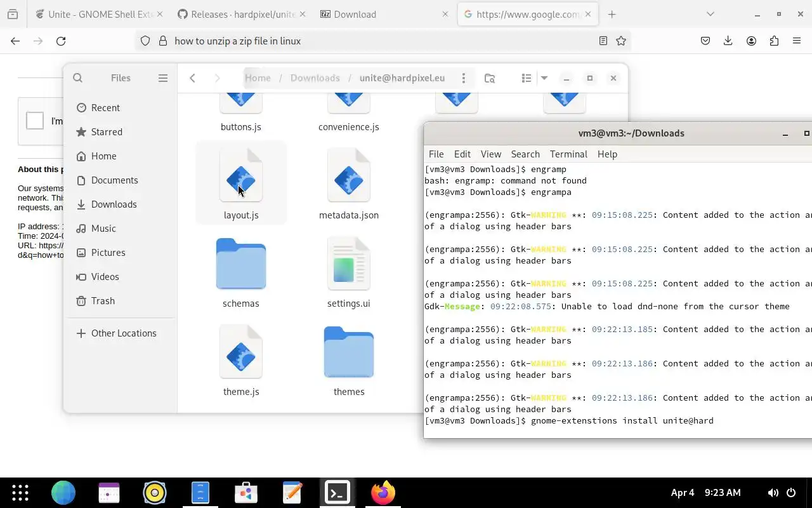Open the terminal Help menu

coord(607,154)
